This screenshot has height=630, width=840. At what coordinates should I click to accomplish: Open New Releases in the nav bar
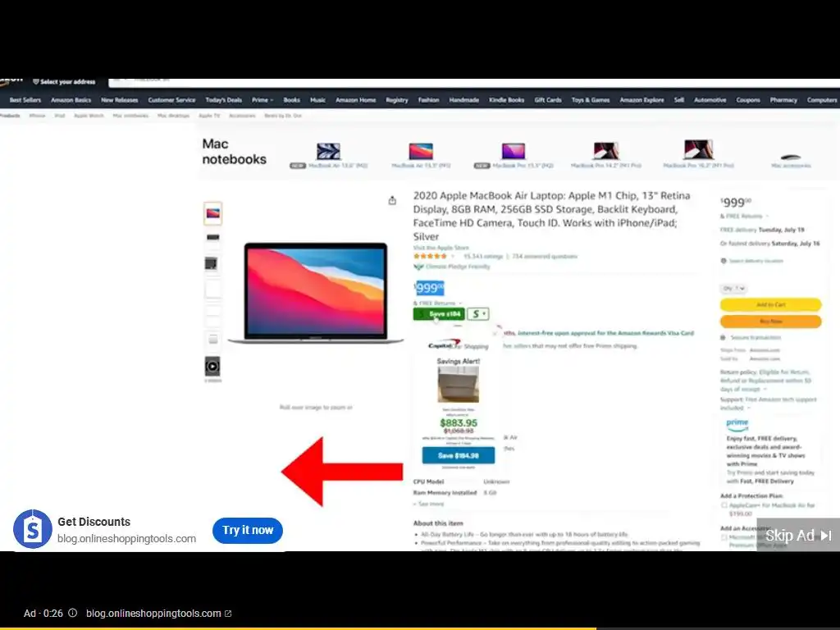(x=120, y=100)
